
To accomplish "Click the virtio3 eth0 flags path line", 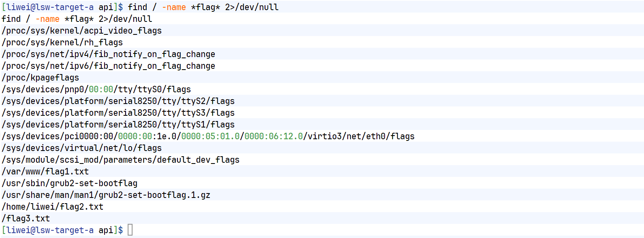I will point(208,136).
